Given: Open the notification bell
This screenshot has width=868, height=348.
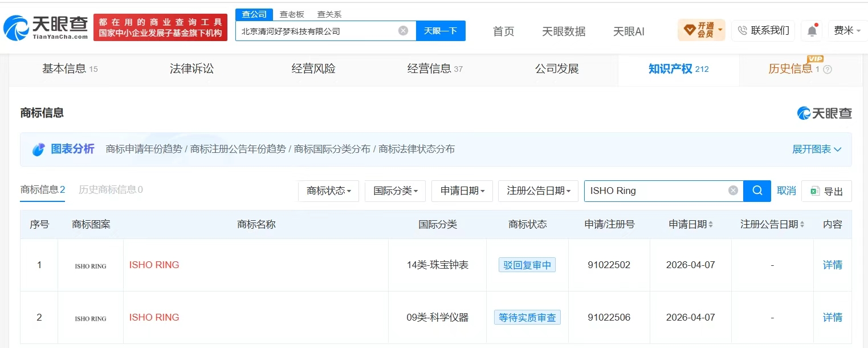Looking at the screenshot, I should (812, 31).
